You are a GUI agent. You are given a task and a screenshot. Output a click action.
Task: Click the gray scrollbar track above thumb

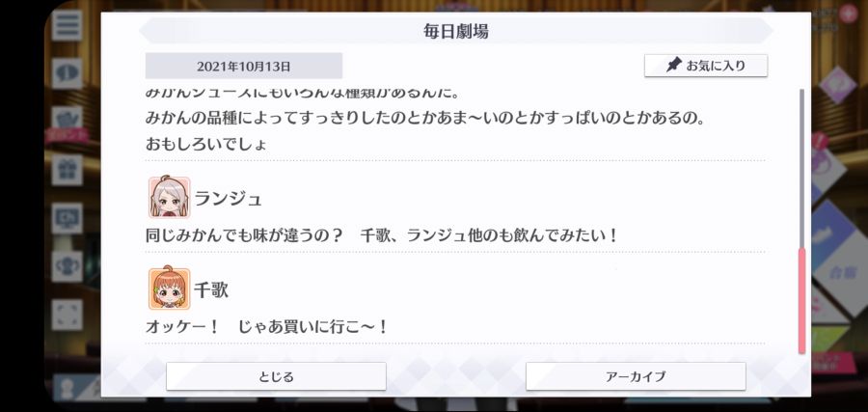tap(801, 168)
